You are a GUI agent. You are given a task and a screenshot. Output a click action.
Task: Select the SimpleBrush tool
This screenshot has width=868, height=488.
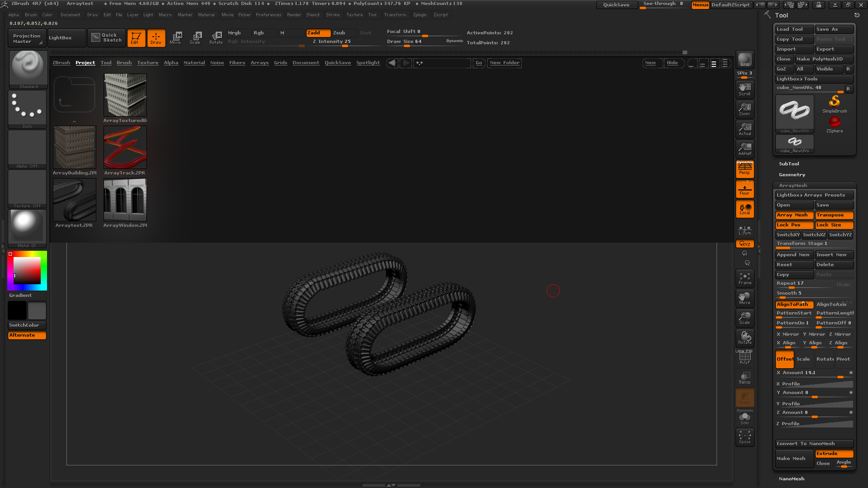tap(835, 104)
